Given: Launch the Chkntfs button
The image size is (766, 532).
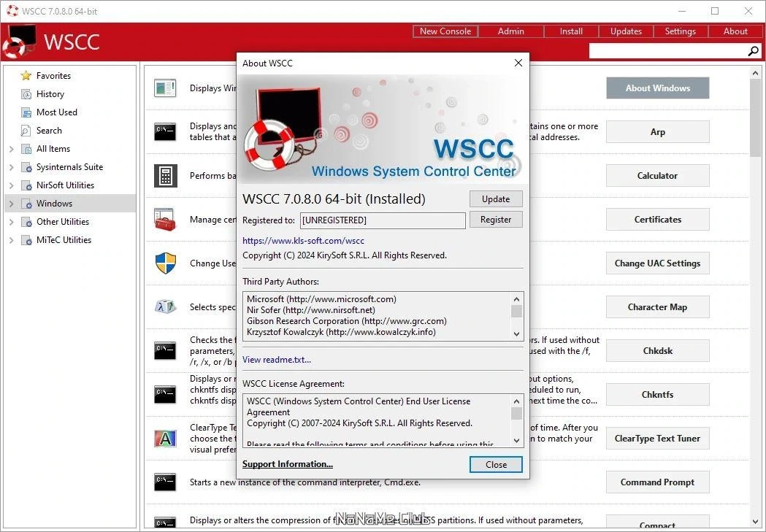Looking at the screenshot, I should [657, 394].
